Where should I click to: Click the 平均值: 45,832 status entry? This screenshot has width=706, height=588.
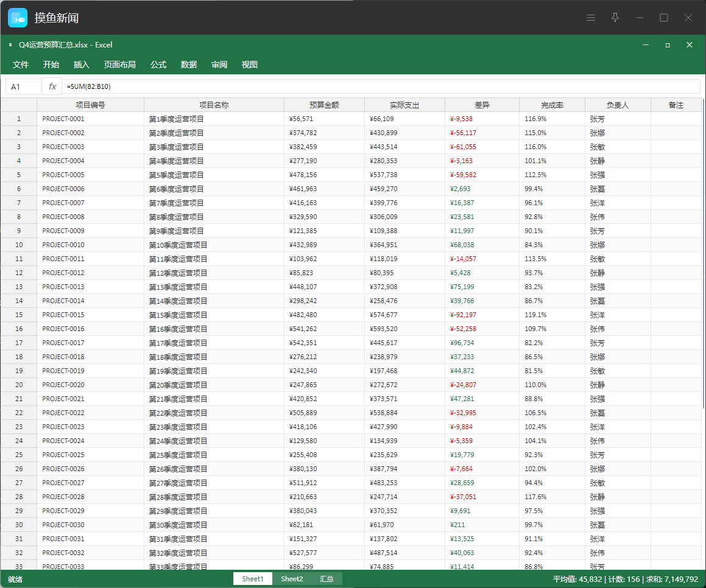point(577,579)
